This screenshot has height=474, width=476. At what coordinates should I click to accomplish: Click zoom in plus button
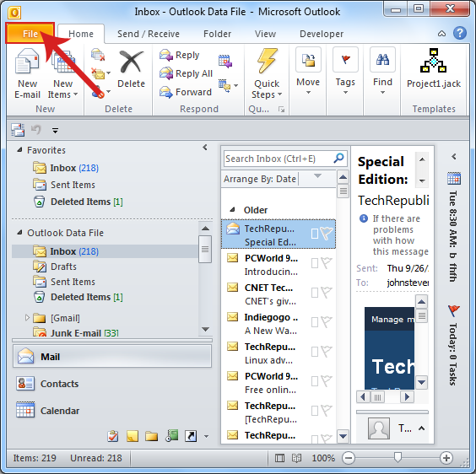(x=446, y=458)
